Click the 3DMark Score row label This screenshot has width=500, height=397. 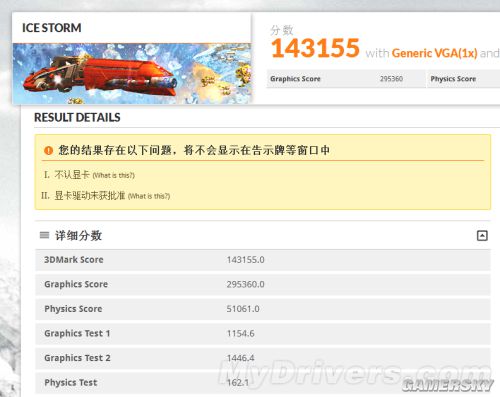74,260
